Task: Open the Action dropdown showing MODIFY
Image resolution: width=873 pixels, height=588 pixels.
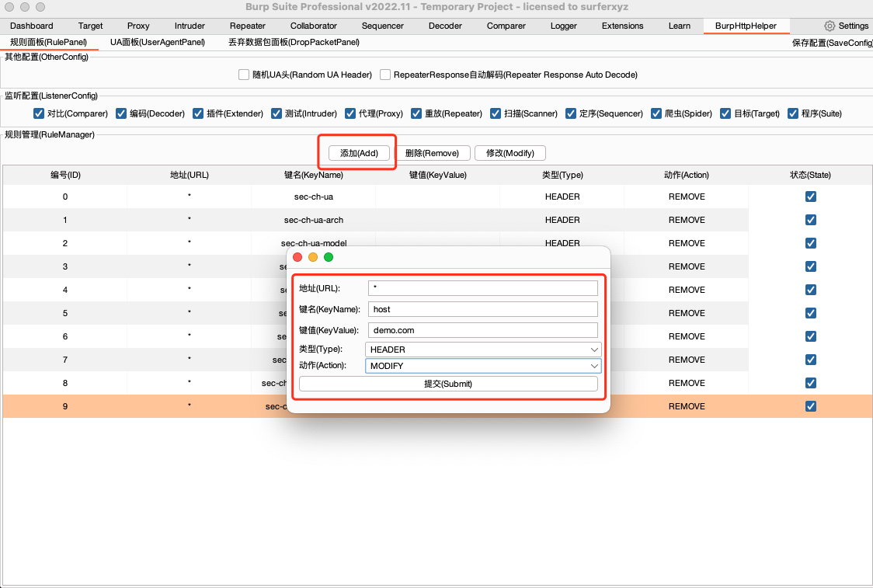Action: pyautogui.click(x=482, y=366)
